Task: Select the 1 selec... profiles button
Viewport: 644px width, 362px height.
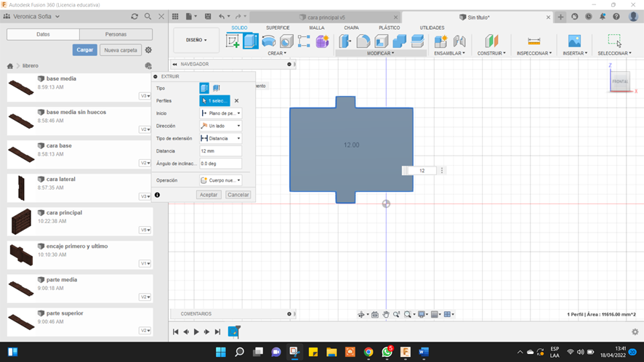Action: click(215, 100)
